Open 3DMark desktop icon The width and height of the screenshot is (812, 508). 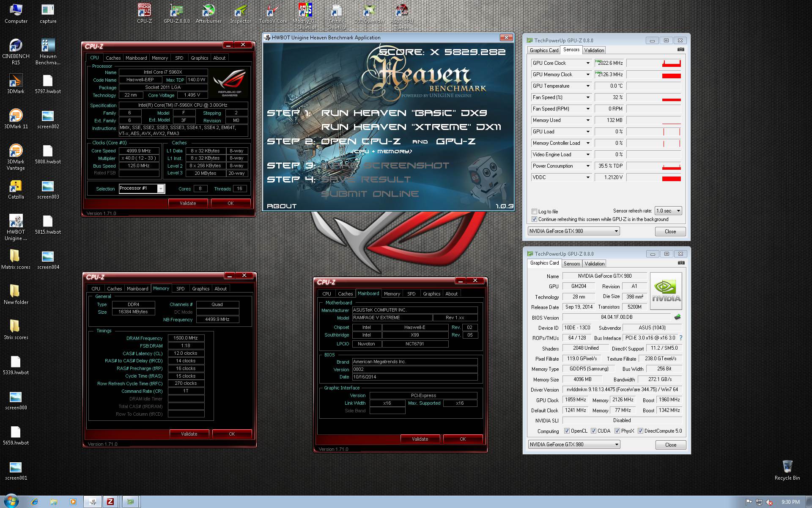click(x=16, y=83)
